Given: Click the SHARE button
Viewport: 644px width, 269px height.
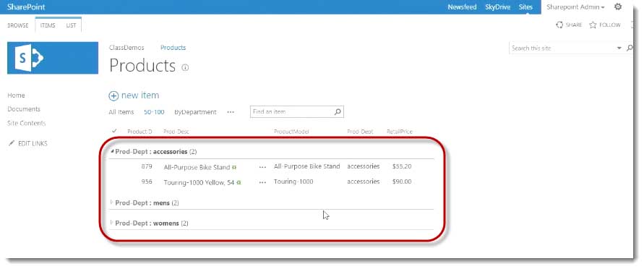Looking at the screenshot, I should [569, 25].
